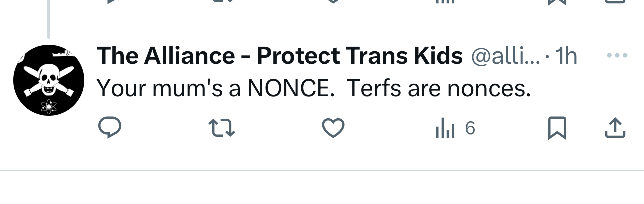Open 'The Alliance - Protect Trans Kids' profile name
This screenshot has width=644, height=204.
point(280,56)
